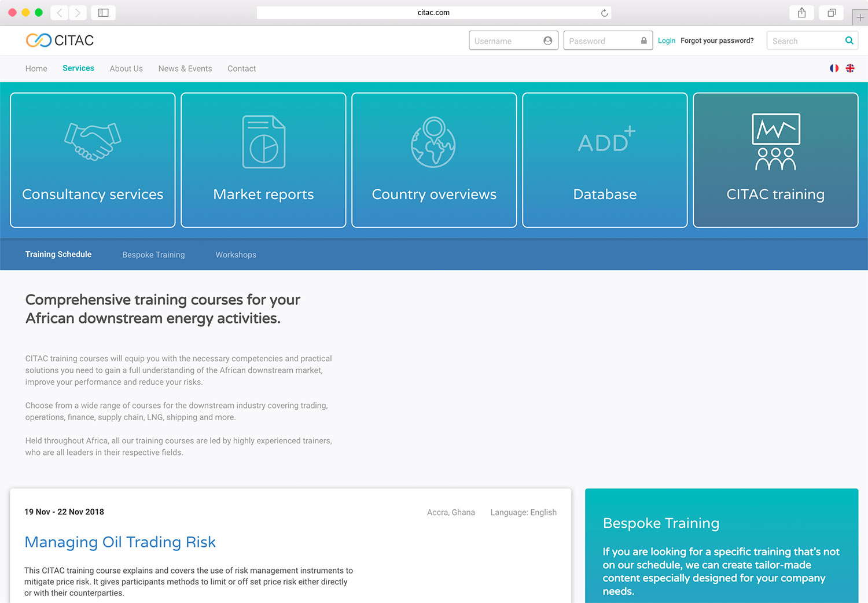
Task: Open the CITAC training presentation icon
Action: point(775,142)
